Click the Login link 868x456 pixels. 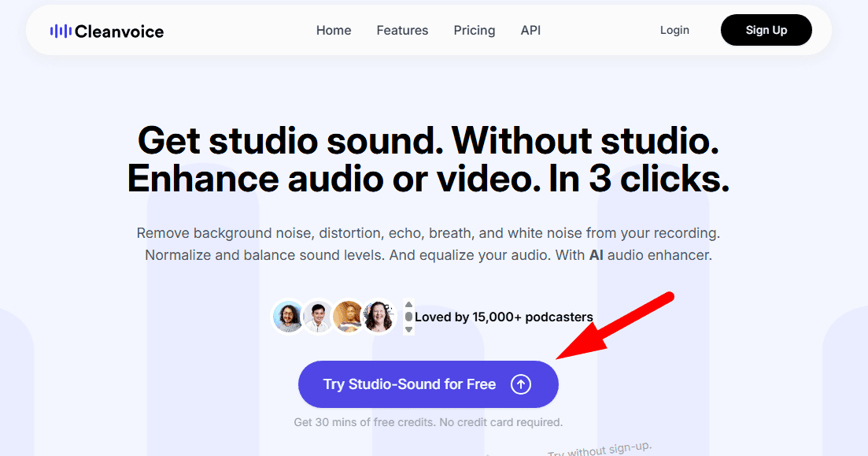(674, 31)
